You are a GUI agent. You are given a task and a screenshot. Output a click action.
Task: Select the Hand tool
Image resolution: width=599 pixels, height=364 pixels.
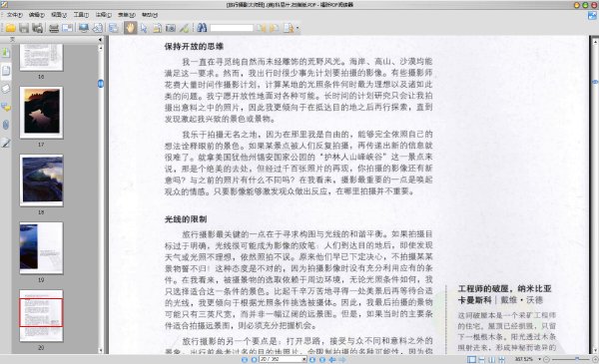pyautogui.click(x=130, y=28)
